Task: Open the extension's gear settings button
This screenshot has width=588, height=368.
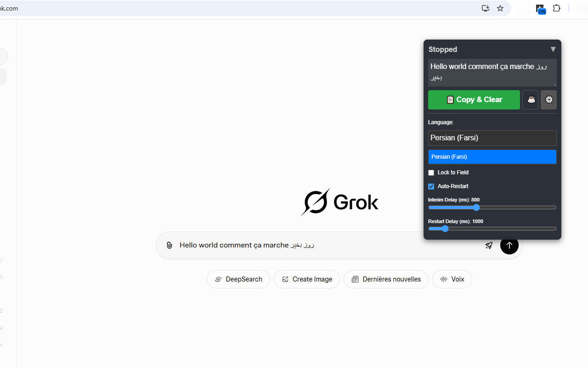Action: pos(548,100)
